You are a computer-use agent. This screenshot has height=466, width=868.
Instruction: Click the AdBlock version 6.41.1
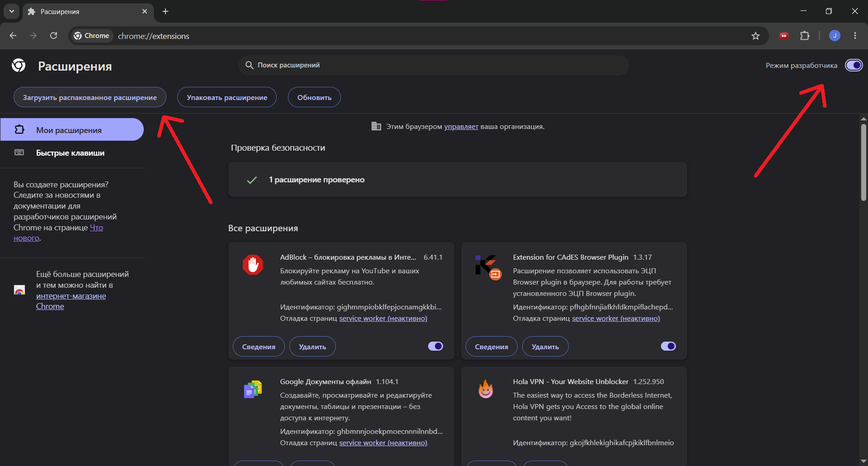(433, 257)
